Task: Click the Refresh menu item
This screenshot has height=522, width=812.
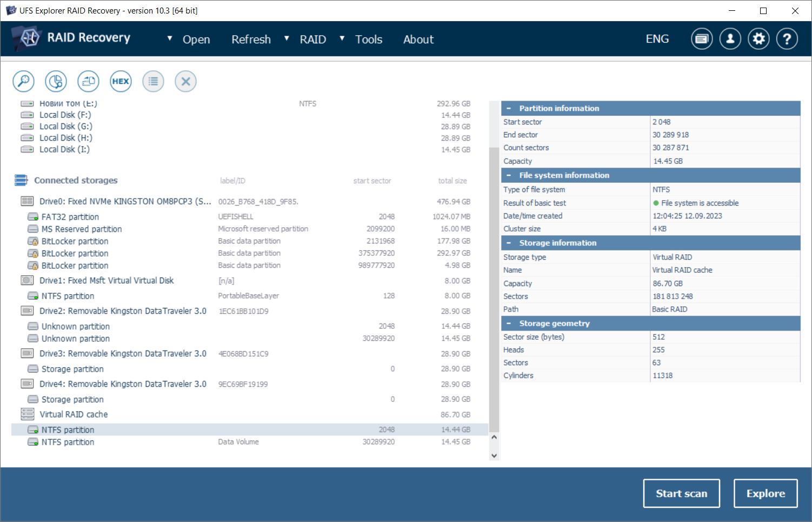Action: [251, 39]
